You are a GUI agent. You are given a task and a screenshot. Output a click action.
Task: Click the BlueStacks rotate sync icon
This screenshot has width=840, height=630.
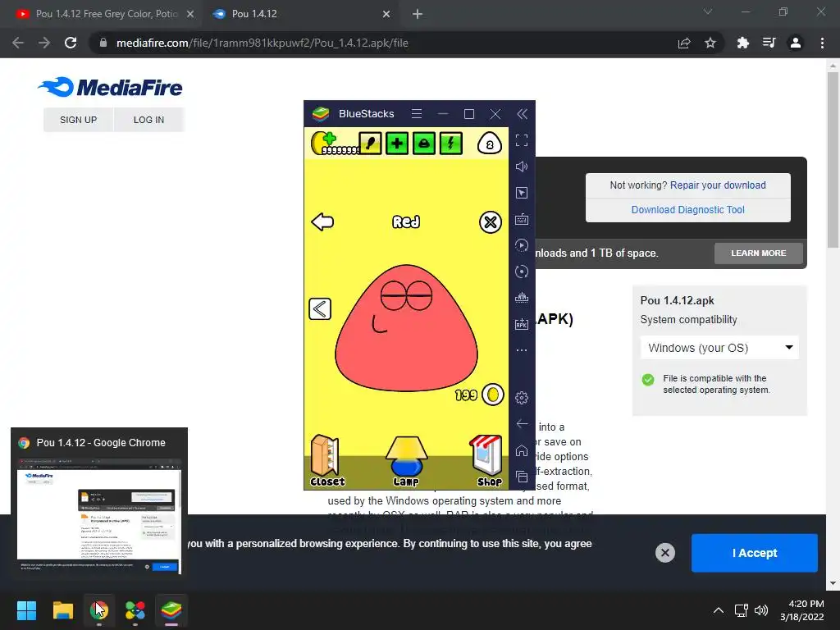521,272
